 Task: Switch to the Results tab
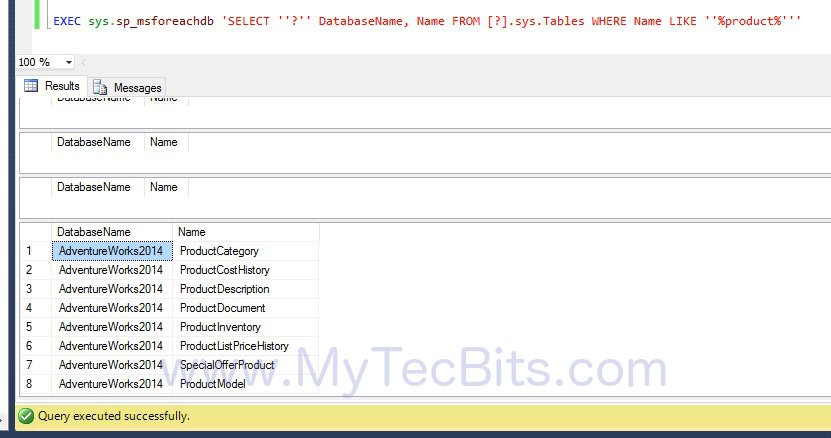(x=52, y=86)
